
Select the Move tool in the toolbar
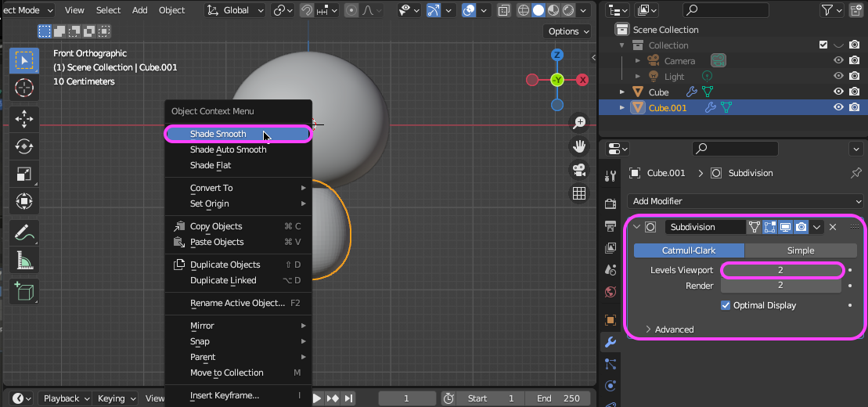pyautogui.click(x=24, y=119)
